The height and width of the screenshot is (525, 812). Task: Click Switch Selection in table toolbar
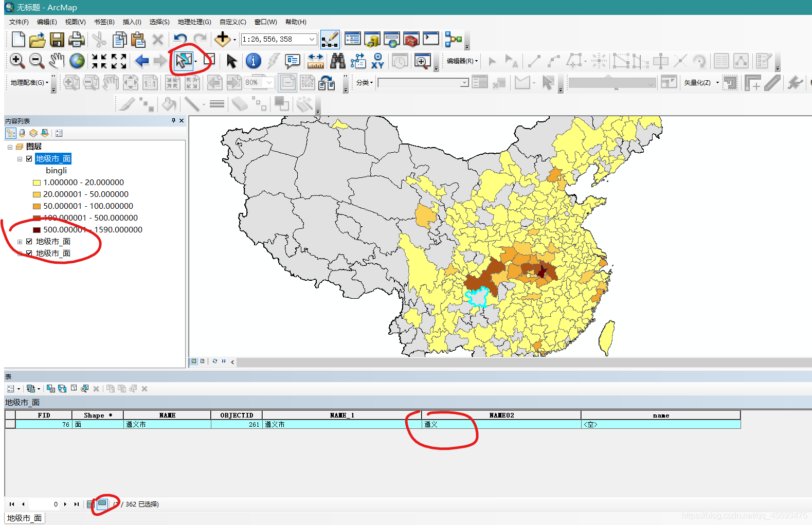coord(62,389)
